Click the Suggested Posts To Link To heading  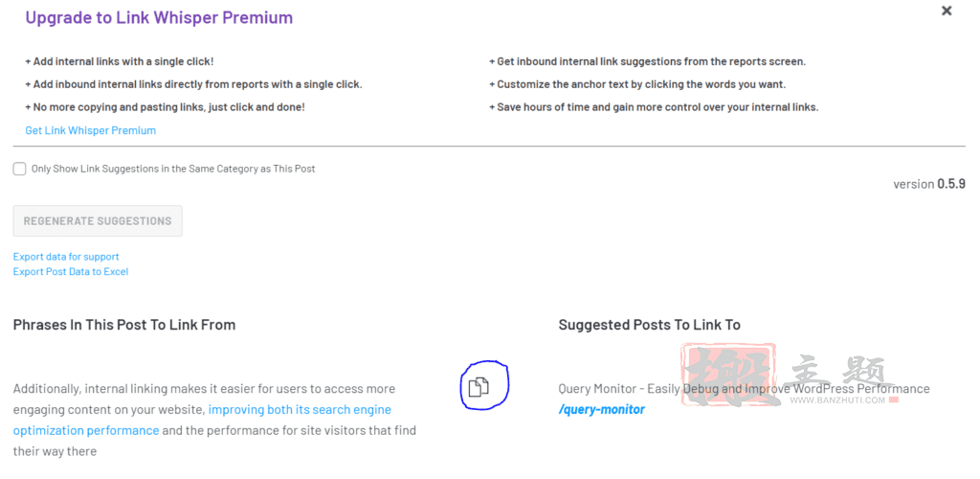coord(650,325)
